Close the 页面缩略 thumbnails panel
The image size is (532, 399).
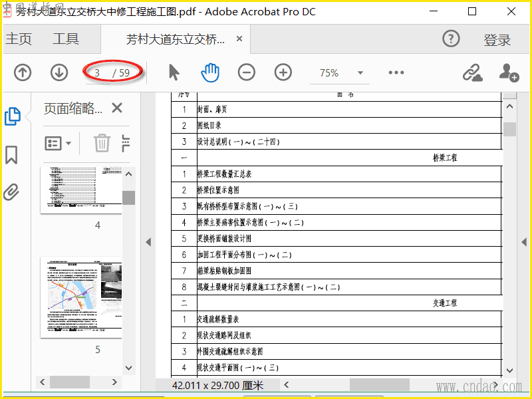(x=117, y=108)
